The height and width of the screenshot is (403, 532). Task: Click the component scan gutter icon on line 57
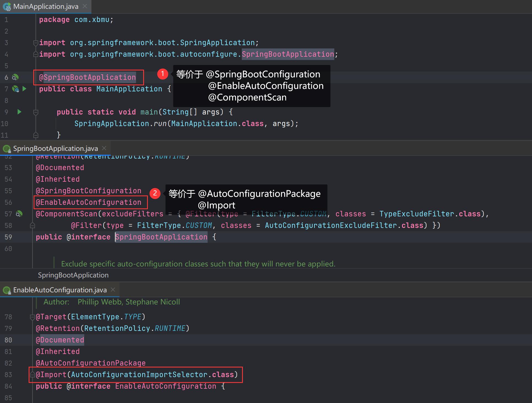tap(19, 214)
